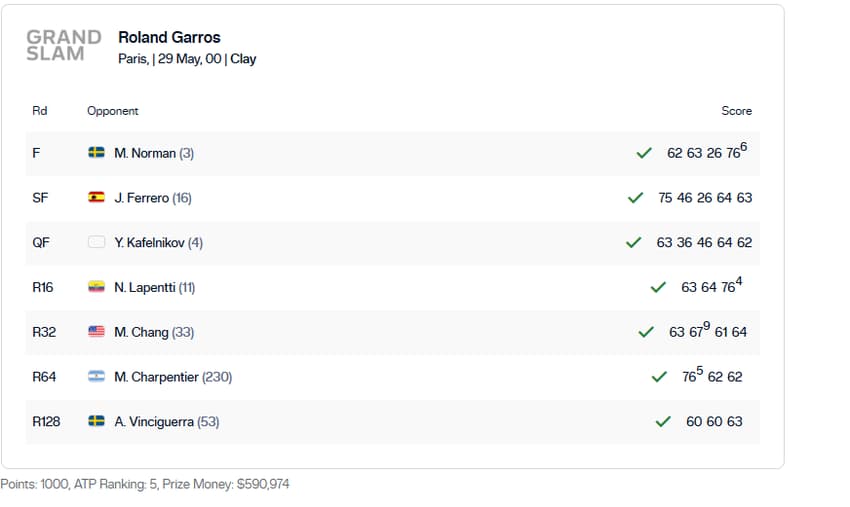Click the USA flag beside M. Chang

(96, 332)
